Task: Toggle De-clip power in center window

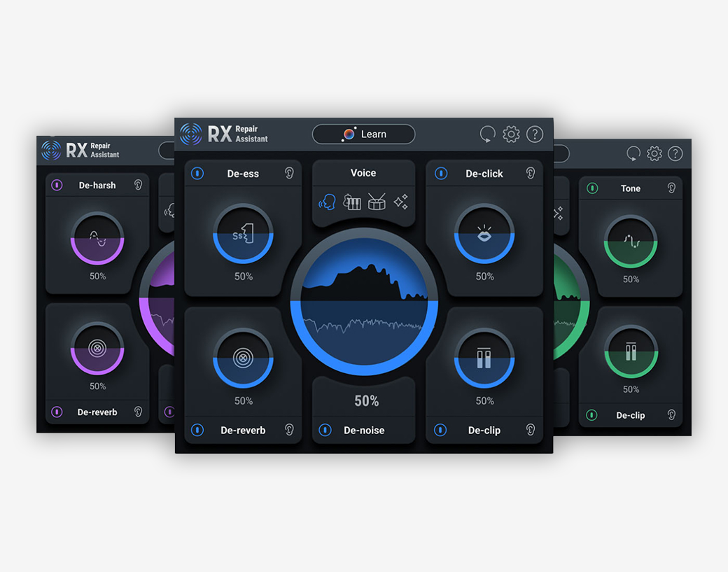Action: click(440, 430)
